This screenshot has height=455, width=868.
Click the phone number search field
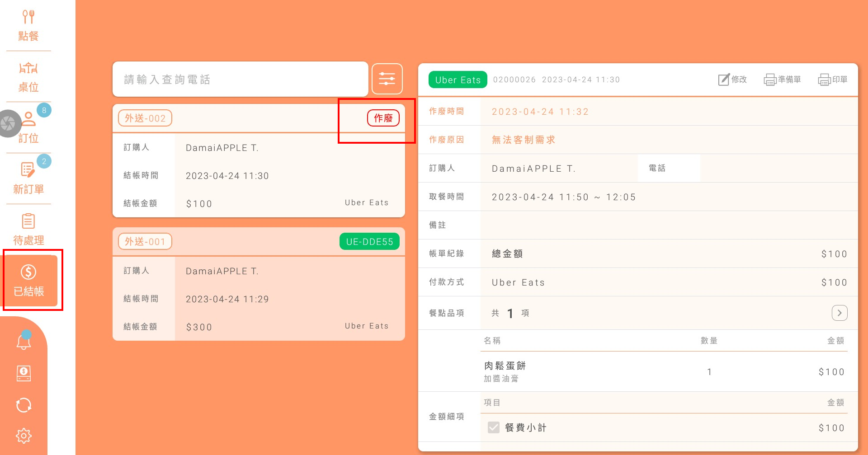click(x=240, y=80)
